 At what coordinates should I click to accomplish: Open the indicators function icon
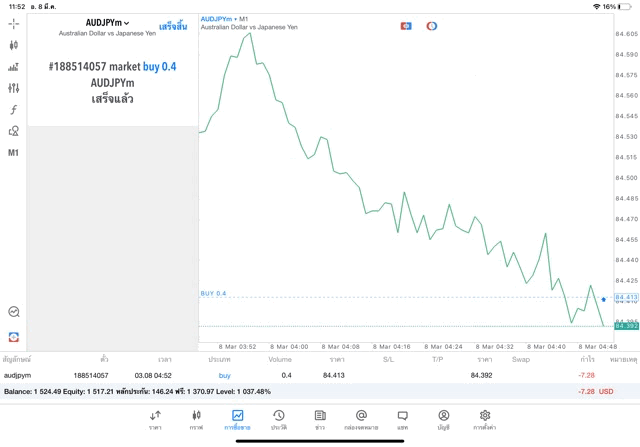pos(13,109)
